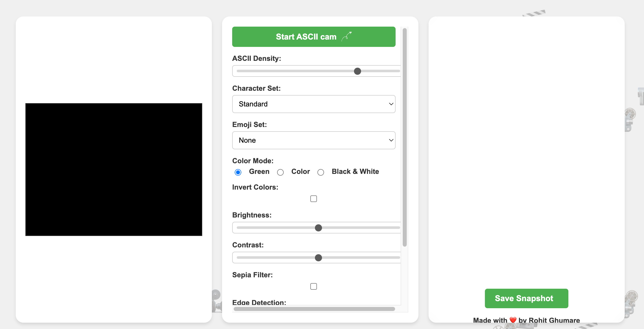The width and height of the screenshot is (644, 329).
Task: Click the 'Character Set:' label
Action: coord(256,88)
